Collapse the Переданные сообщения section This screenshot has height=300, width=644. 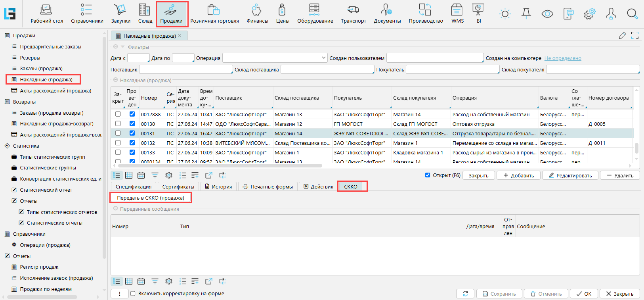116,209
